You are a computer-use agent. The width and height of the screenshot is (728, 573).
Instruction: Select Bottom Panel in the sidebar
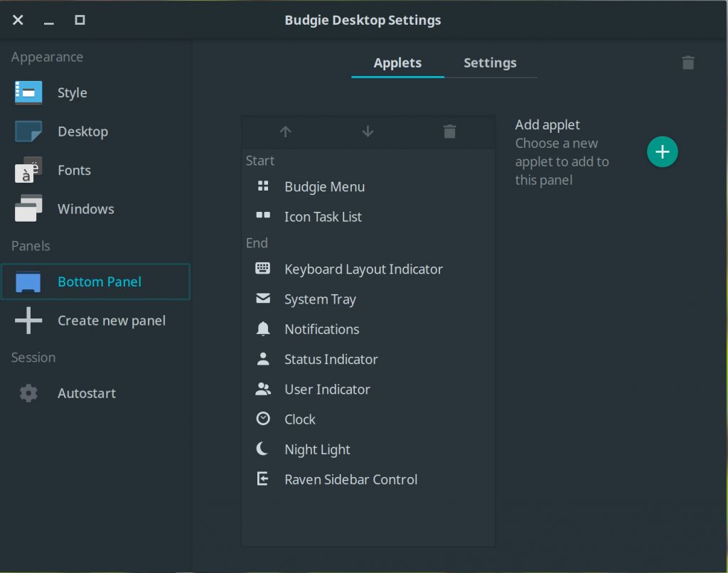tap(96, 282)
